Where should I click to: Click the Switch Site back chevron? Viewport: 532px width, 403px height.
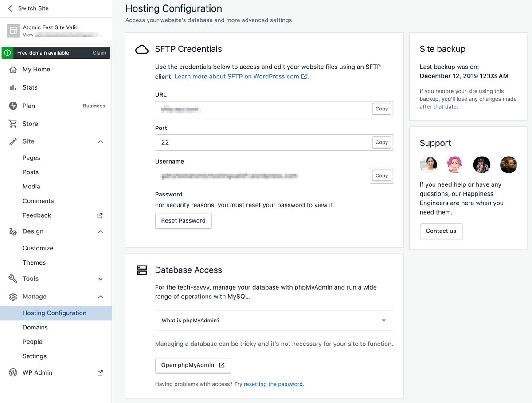point(10,8)
